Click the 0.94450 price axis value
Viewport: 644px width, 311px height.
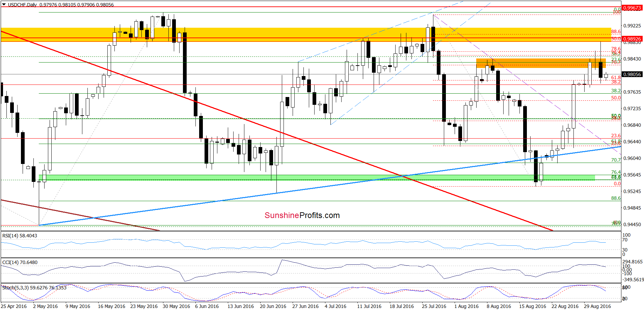[x=632, y=224]
